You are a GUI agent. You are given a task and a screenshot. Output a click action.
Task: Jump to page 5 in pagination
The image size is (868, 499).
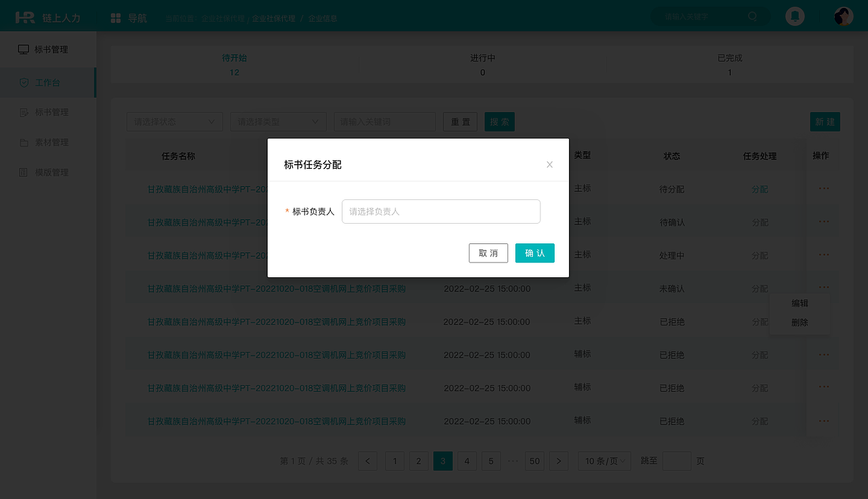490,460
